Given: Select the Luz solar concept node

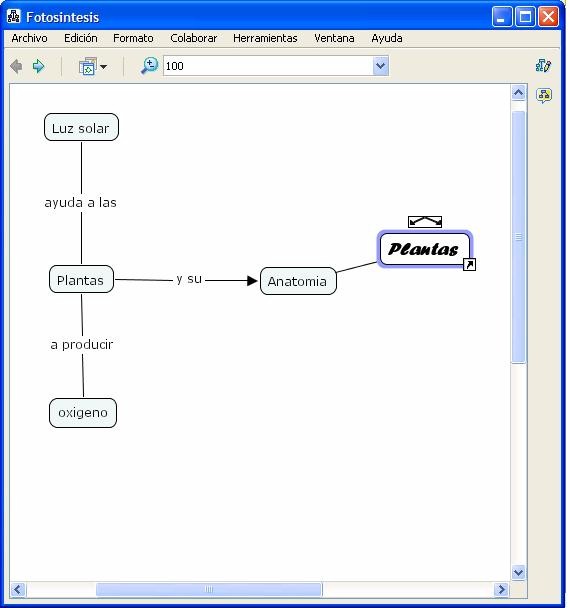Looking at the screenshot, I should tap(81, 128).
